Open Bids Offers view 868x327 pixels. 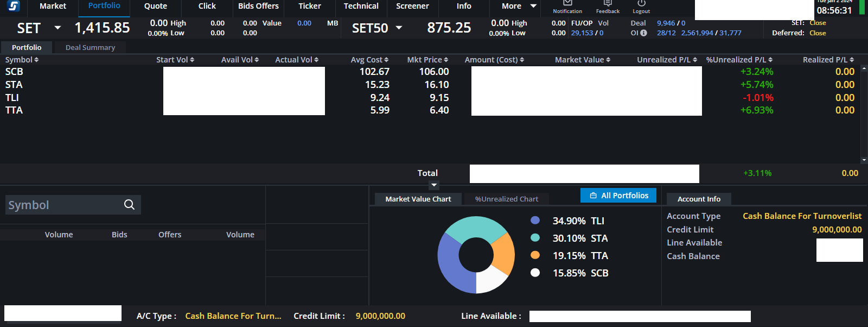[x=258, y=6]
